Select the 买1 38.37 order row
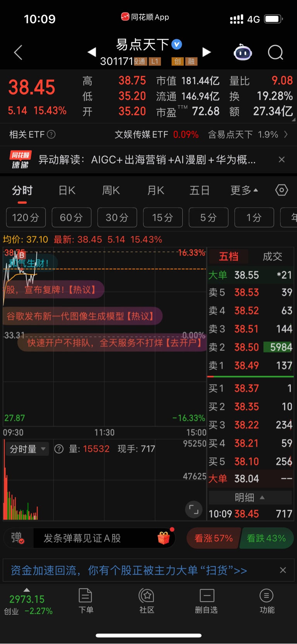The height and width of the screenshot is (644, 297). tap(250, 388)
